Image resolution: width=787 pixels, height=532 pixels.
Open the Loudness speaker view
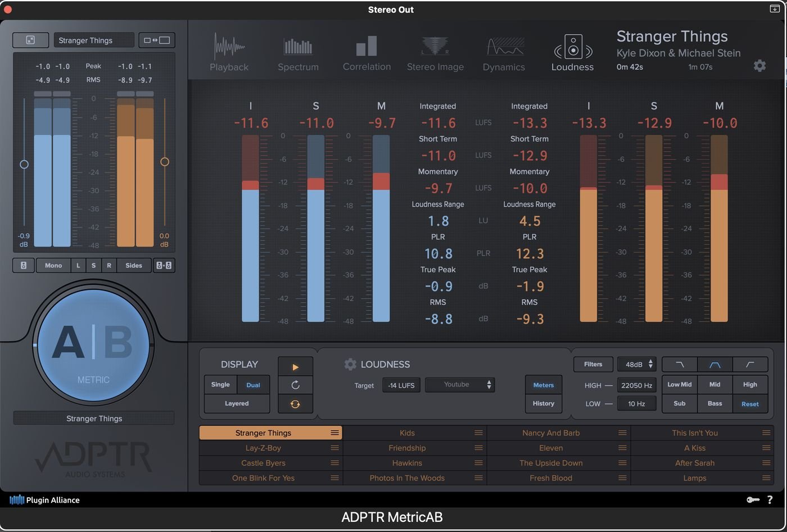pos(572,53)
